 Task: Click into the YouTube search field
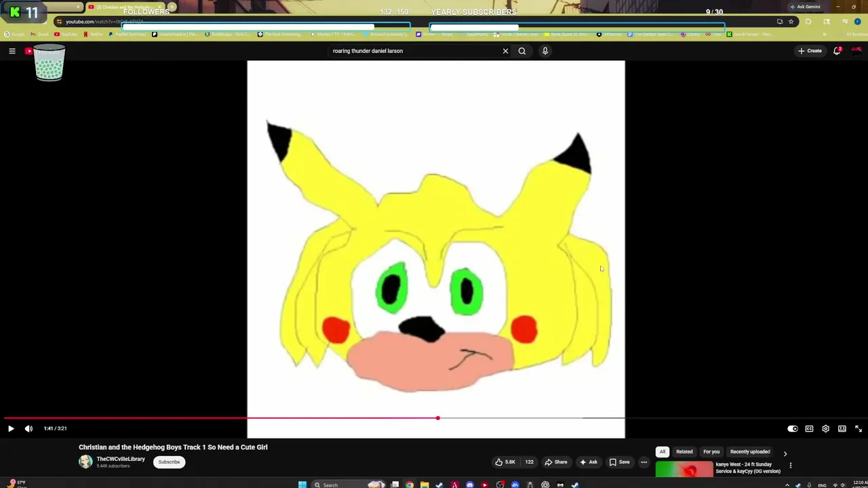[414, 51]
